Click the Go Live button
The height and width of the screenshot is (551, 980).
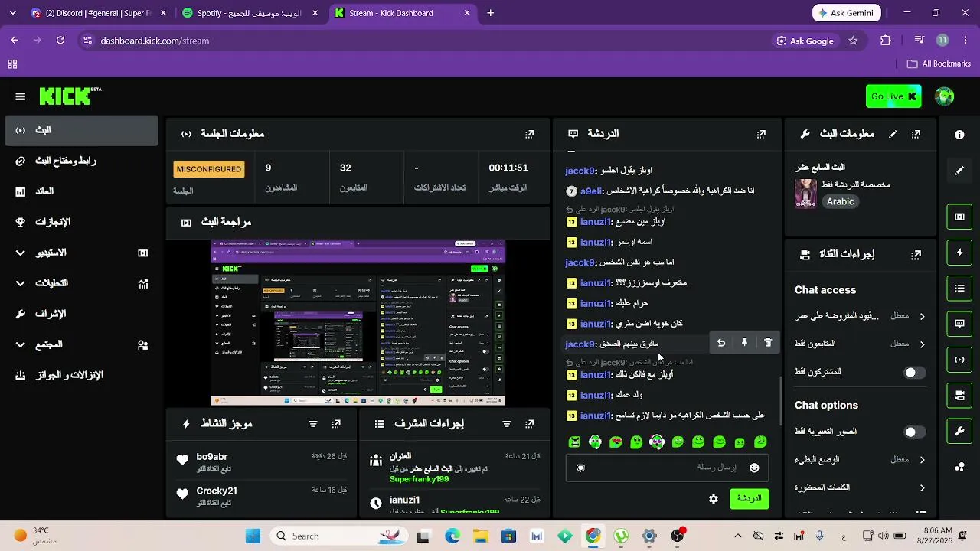[x=893, y=96]
